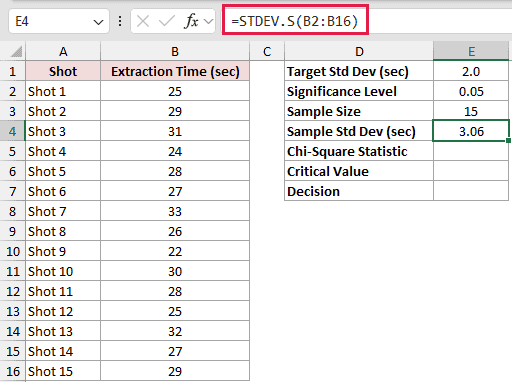
Task: Click the extraction time 33 cell
Action: point(175,211)
